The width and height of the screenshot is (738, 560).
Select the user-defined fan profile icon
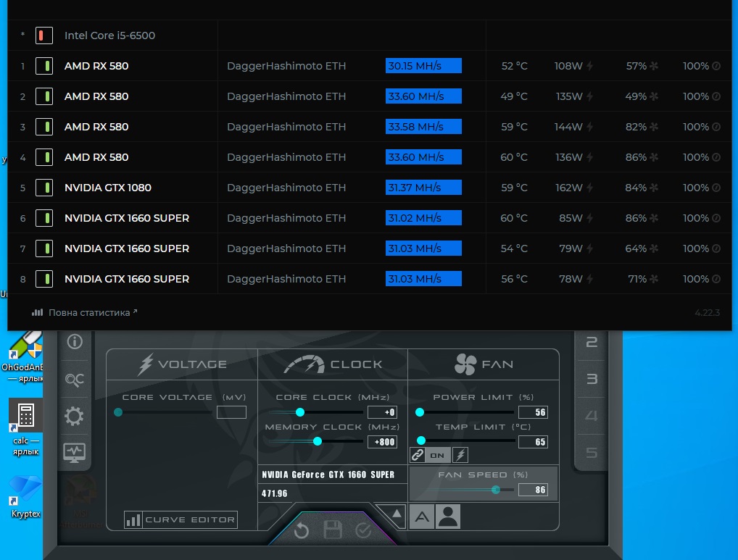point(448,517)
